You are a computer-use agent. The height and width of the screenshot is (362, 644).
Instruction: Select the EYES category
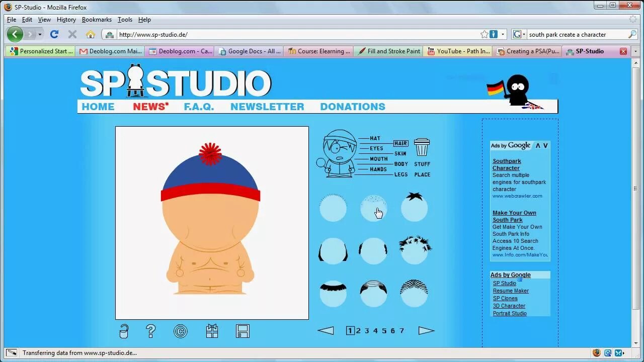click(376, 148)
